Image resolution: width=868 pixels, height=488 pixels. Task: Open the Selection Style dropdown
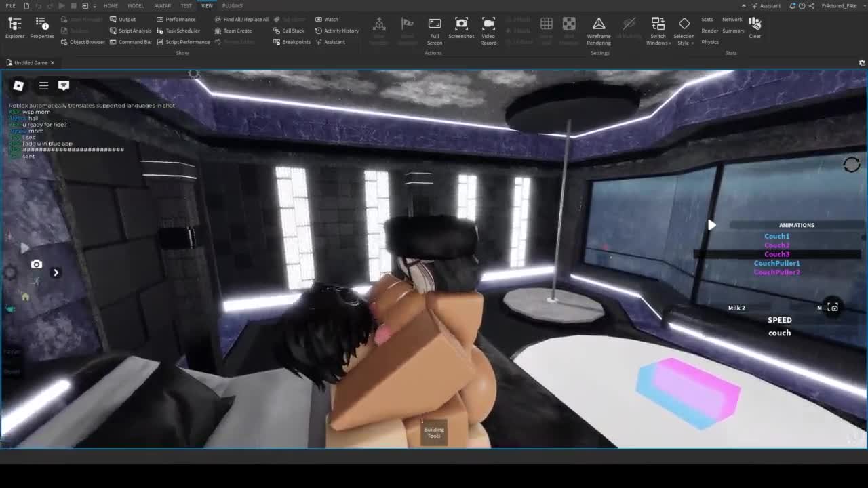point(684,30)
